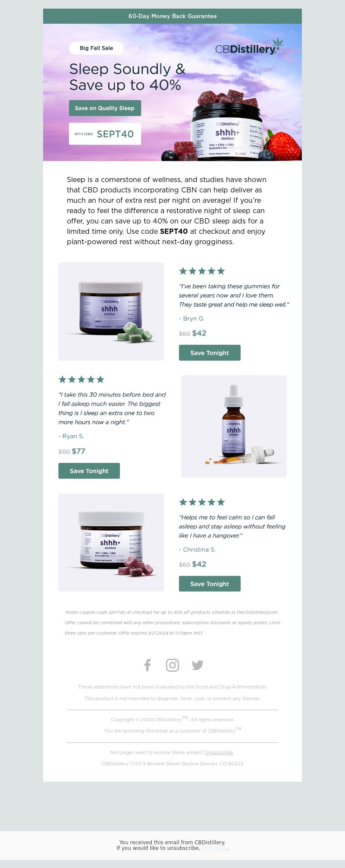Click Save Tonight under Christina S. review
The width and height of the screenshot is (345, 868).
[x=210, y=584]
